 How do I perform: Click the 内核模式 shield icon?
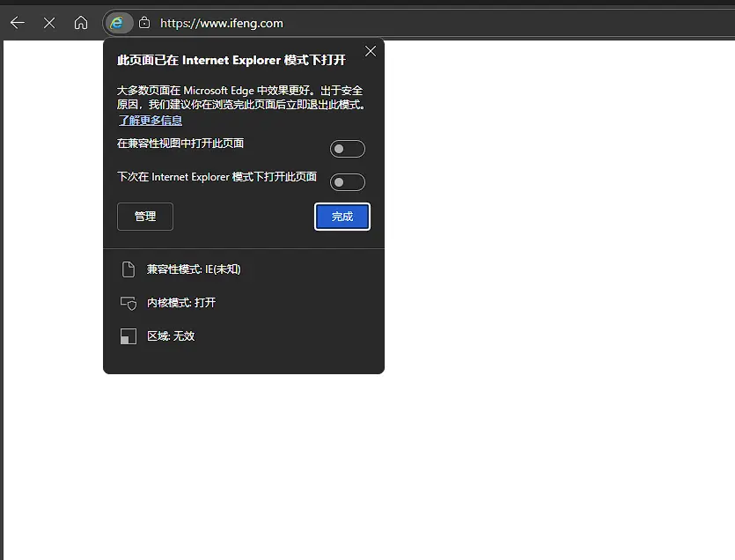tap(129, 303)
